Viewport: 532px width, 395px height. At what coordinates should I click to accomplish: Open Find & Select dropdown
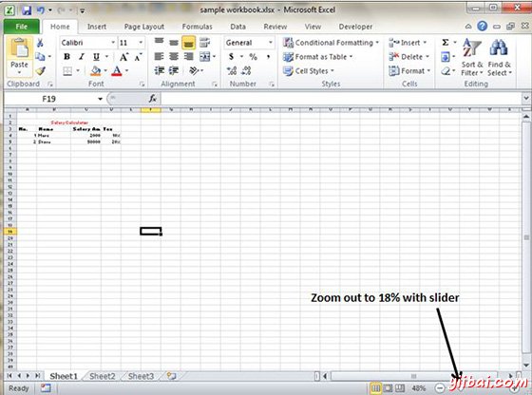500,57
